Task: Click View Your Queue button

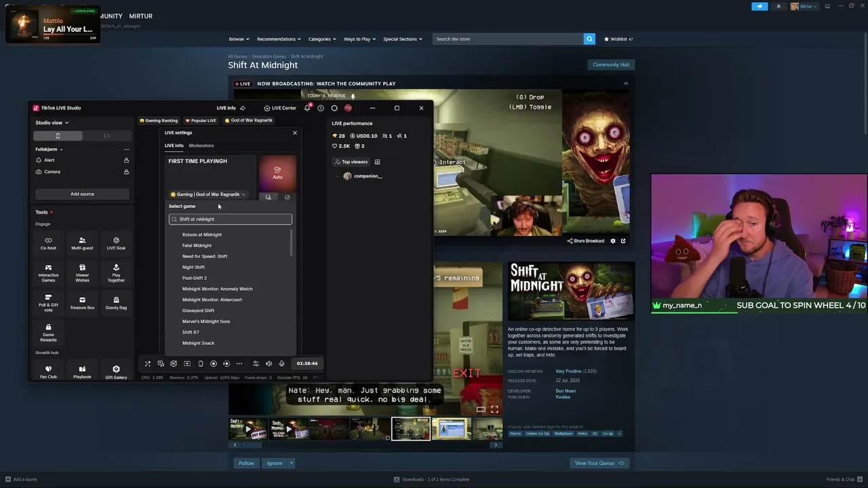Action: 599,463
